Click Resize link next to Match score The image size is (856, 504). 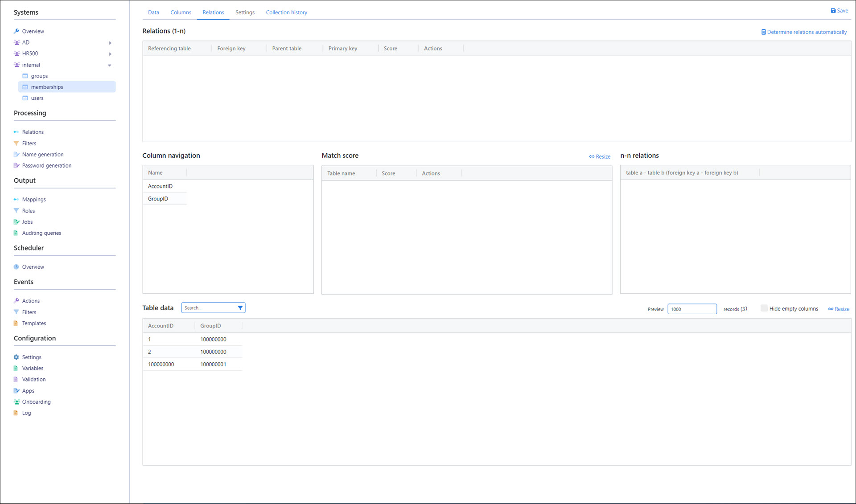600,157
